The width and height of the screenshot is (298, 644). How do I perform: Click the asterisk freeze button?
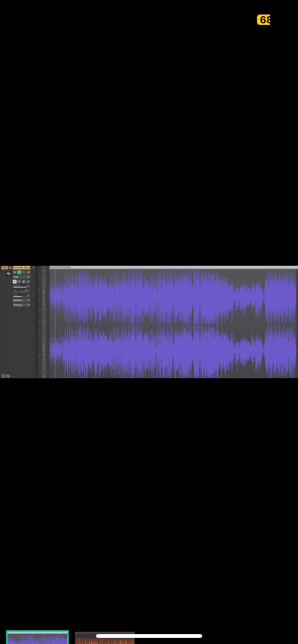pos(24,282)
